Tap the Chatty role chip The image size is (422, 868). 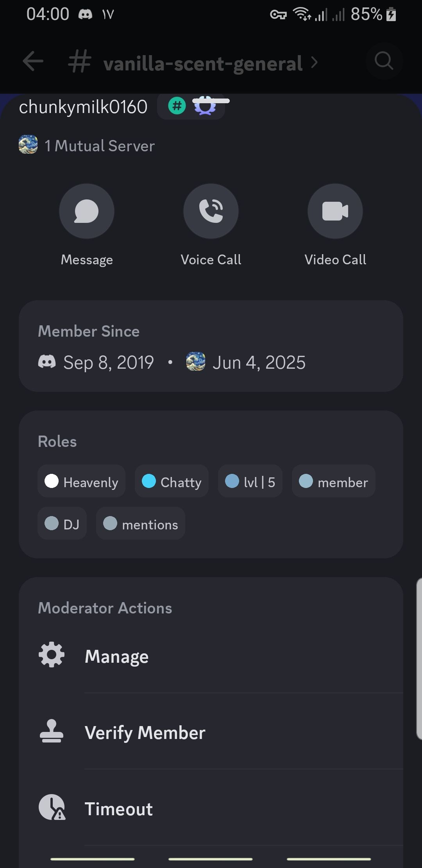(172, 481)
